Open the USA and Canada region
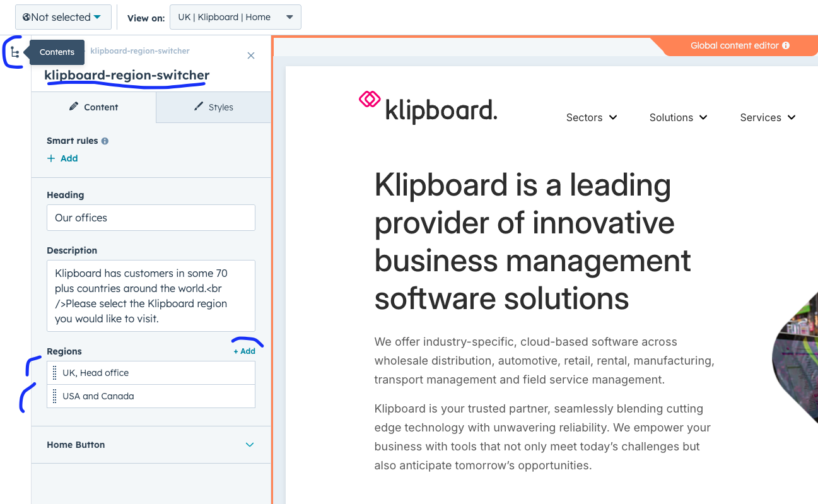Viewport: 818px width, 504px height. point(151,396)
